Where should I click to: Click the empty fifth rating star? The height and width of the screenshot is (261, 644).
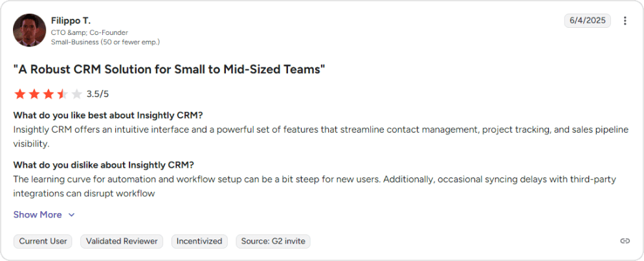76,94
